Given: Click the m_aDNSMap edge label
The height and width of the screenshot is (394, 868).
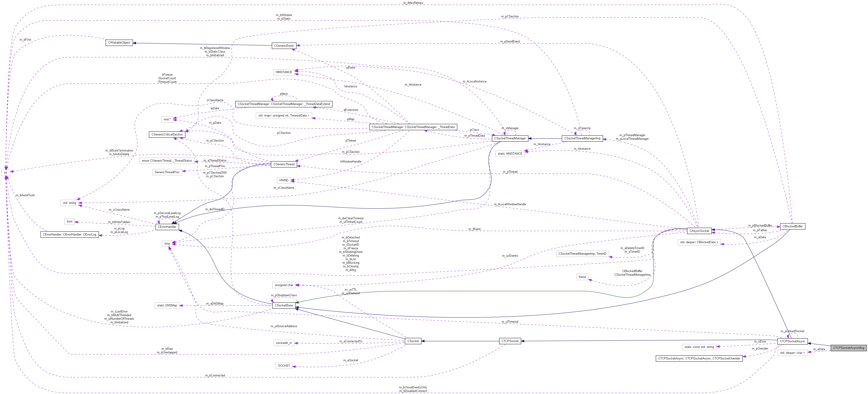Looking at the screenshot, I should click(215, 304).
